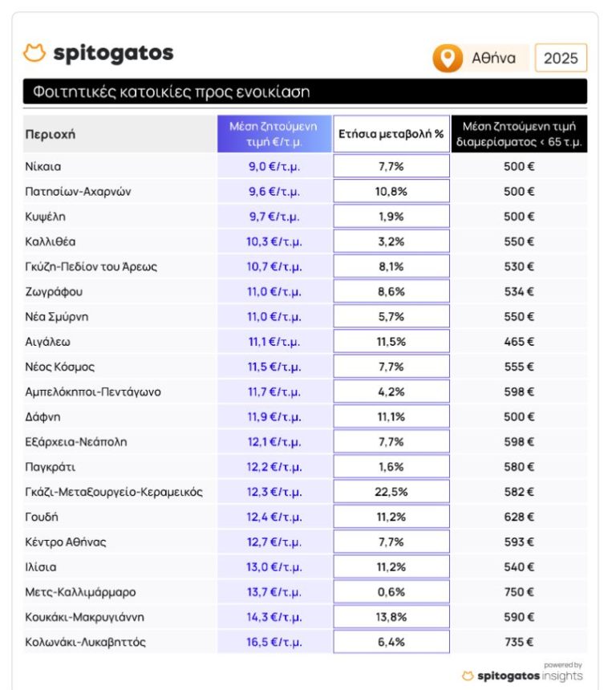Screen dimensions: 616x690
Task: Select the Κολωνάκι-Λυκαβηττός row name
Action: 85,642
